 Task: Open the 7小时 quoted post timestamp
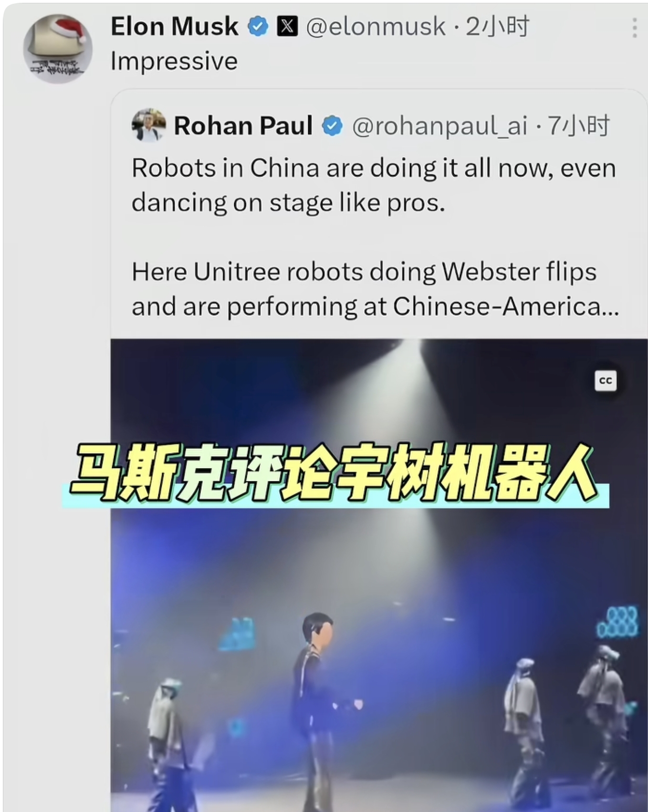578,126
